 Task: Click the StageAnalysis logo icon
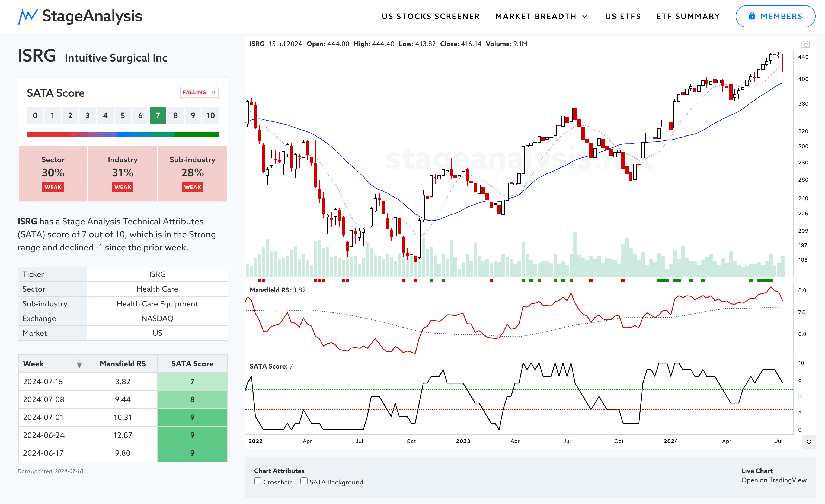(x=27, y=16)
